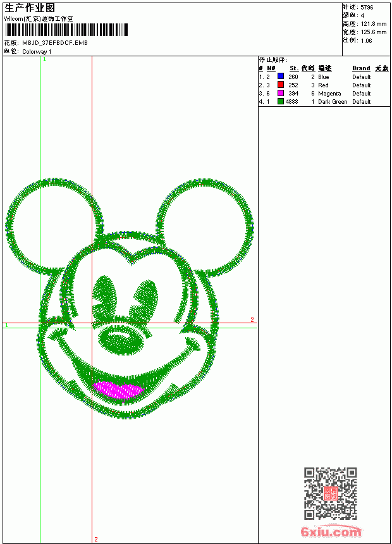Click Mickey's left ear outline
392x544 pixels.
[x=54, y=227]
